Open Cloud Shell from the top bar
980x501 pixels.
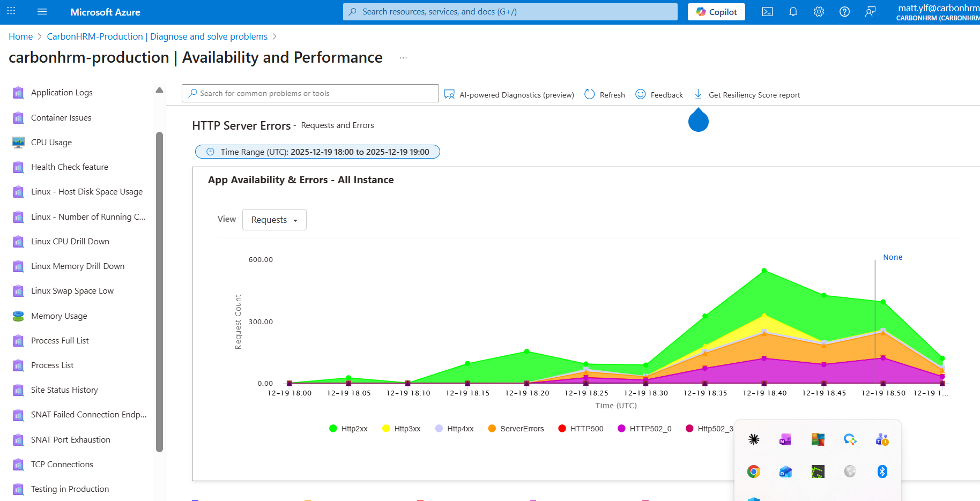coord(767,12)
